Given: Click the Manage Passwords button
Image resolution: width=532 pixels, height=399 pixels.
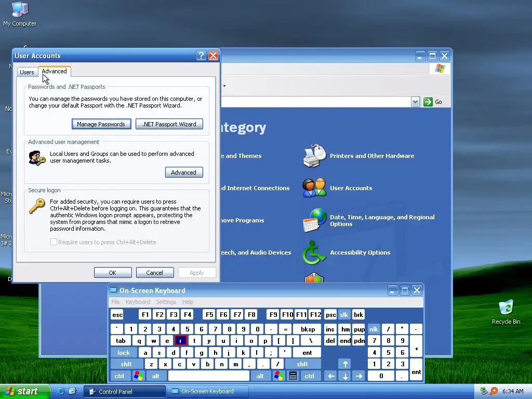Looking at the screenshot, I should click(x=101, y=124).
